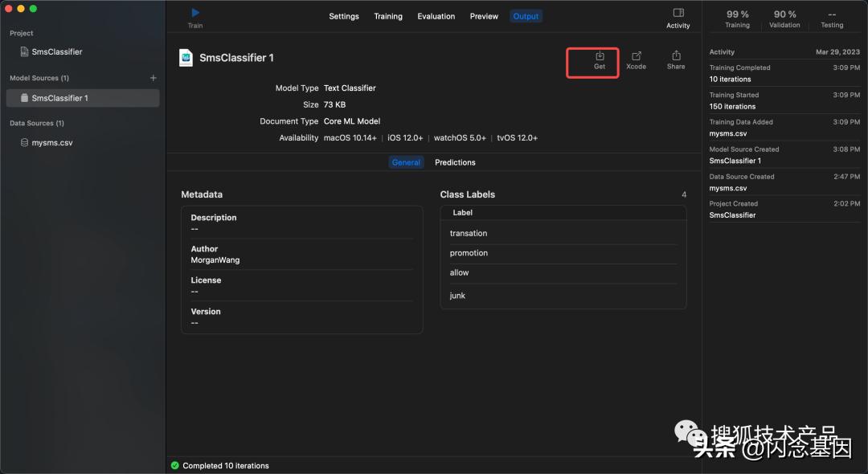
Task: Open model in Xcode icon
Action: pos(637,57)
